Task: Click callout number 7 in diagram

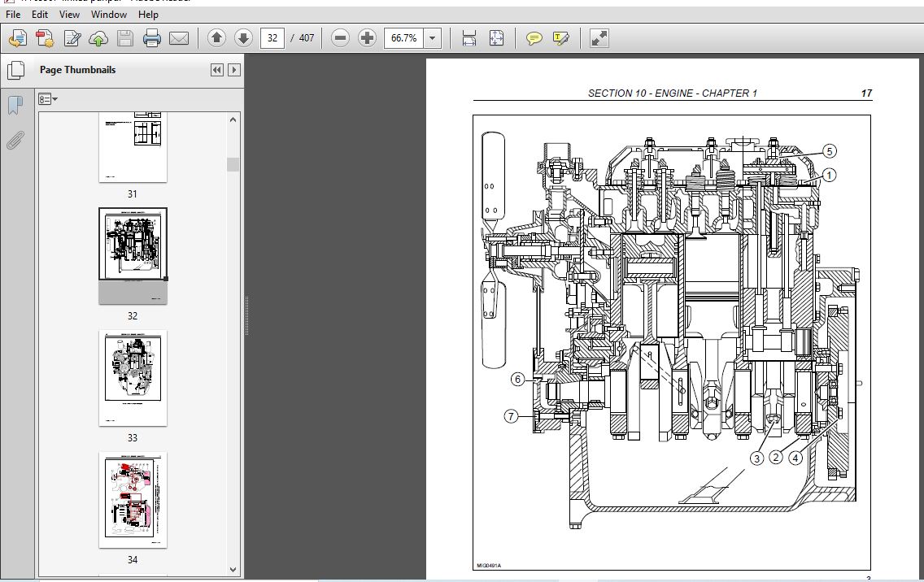Action: coord(511,416)
